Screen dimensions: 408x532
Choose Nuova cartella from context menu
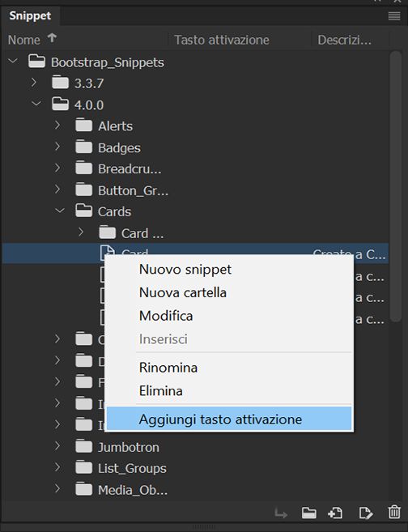[x=229, y=292]
